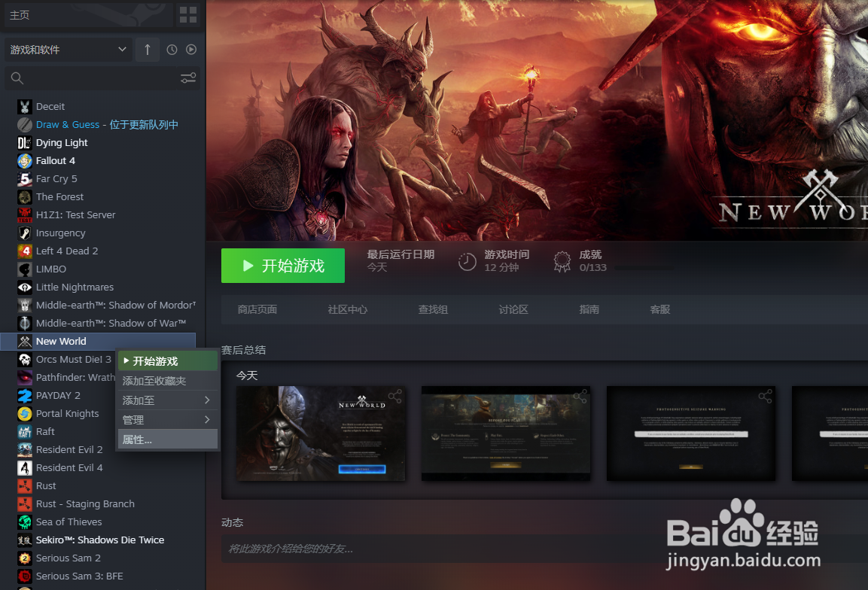This screenshot has height=590, width=868.
Task: Go to the 查找组 tab
Action: [433, 309]
